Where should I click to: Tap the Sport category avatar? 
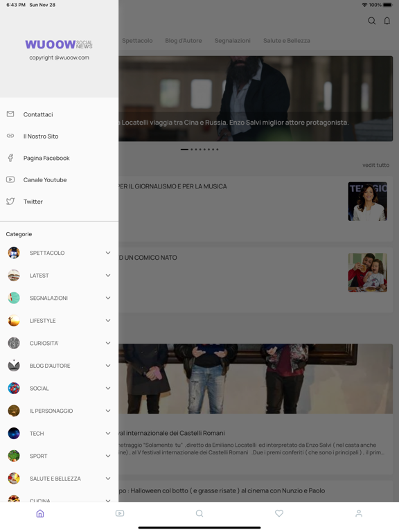14,456
